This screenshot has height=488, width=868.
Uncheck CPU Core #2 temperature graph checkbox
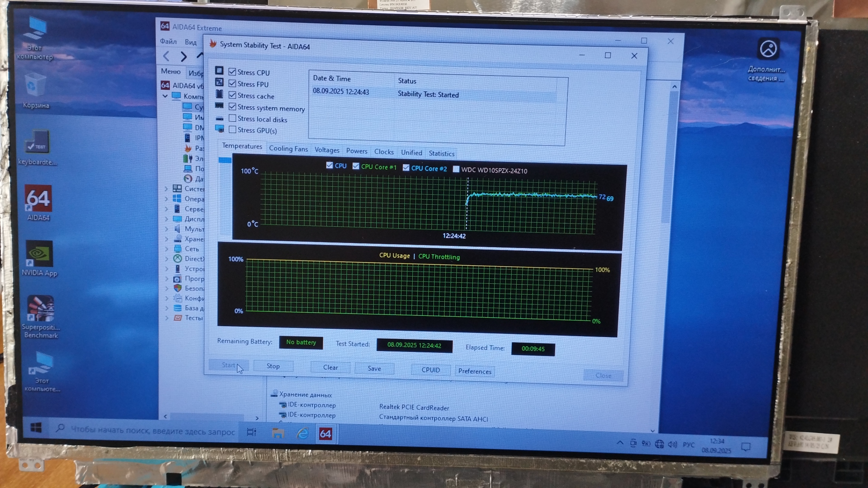click(406, 168)
